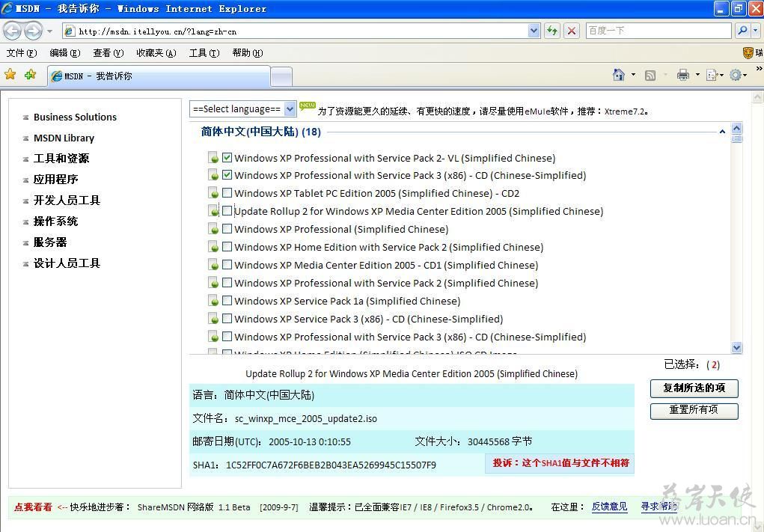The width and height of the screenshot is (764, 532).
Task: Open the 文件(F) menu
Action: pyautogui.click(x=22, y=52)
